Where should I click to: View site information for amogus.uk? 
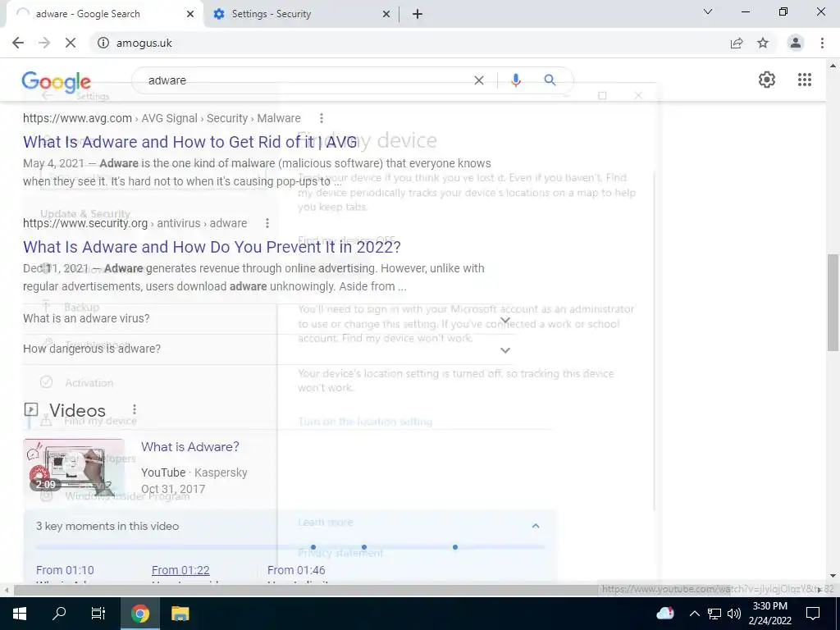pos(103,43)
